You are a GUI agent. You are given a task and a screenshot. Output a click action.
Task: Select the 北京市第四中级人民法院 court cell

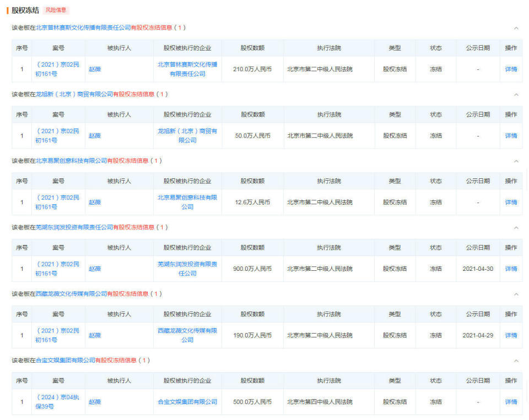pos(320,402)
